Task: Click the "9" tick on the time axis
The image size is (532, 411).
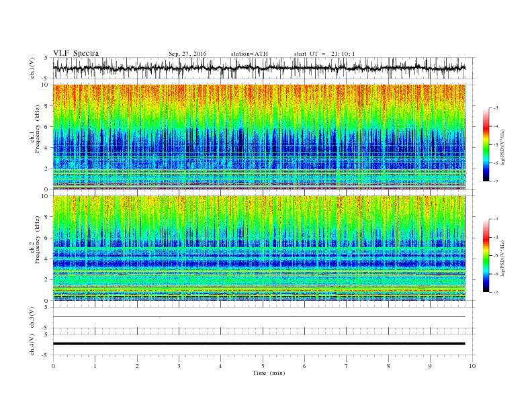Action: (x=430, y=366)
